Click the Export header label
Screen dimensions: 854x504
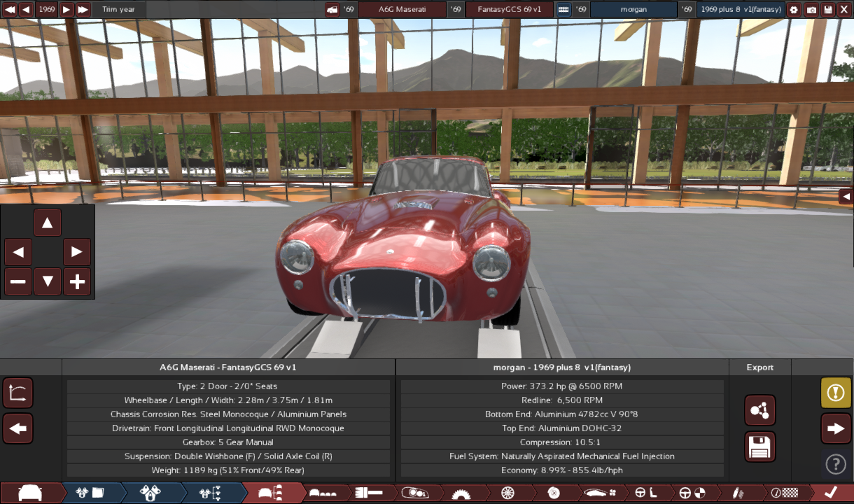coord(760,367)
